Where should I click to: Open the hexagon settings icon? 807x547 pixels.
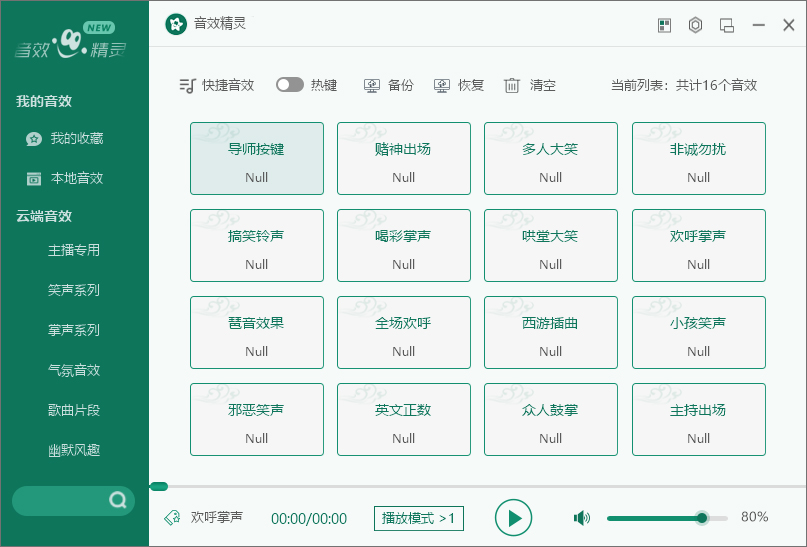tap(695, 25)
